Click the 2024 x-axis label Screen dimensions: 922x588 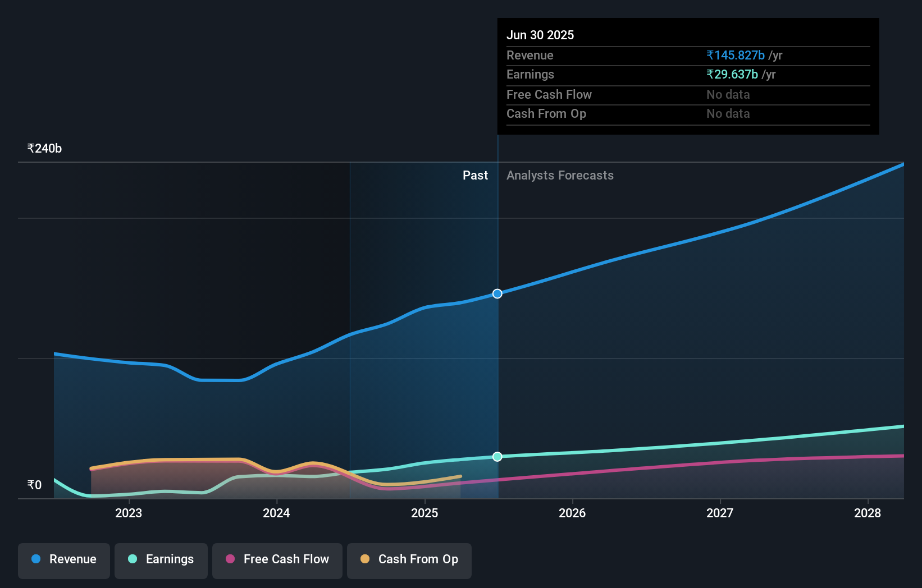pyautogui.click(x=276, y=513)
